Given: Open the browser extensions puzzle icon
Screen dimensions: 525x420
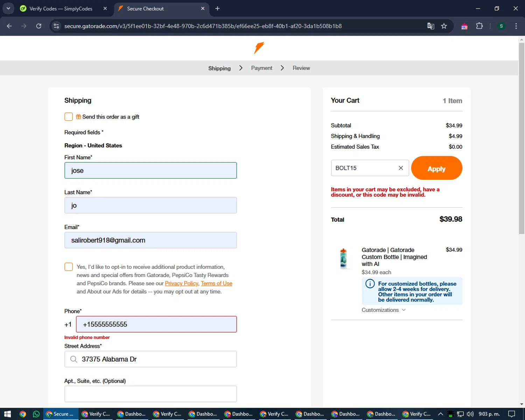Looking at the screenshot, I should pos(479,26).
